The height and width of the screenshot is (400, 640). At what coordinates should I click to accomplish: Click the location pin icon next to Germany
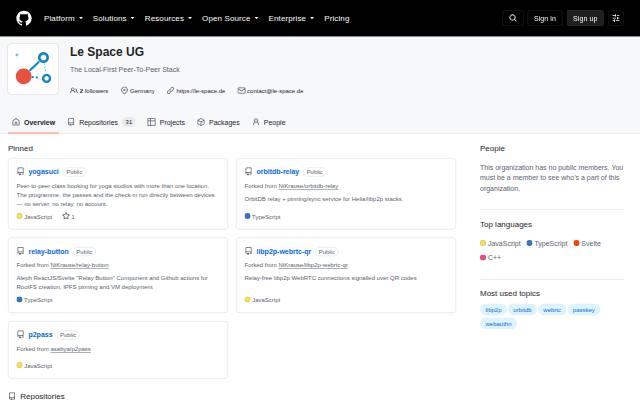pyautogui.click(x=124, y=91)
